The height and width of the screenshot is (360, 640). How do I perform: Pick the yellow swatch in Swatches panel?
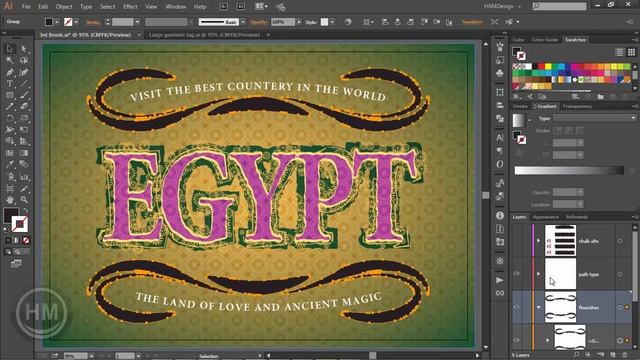(x=549, y=67)
